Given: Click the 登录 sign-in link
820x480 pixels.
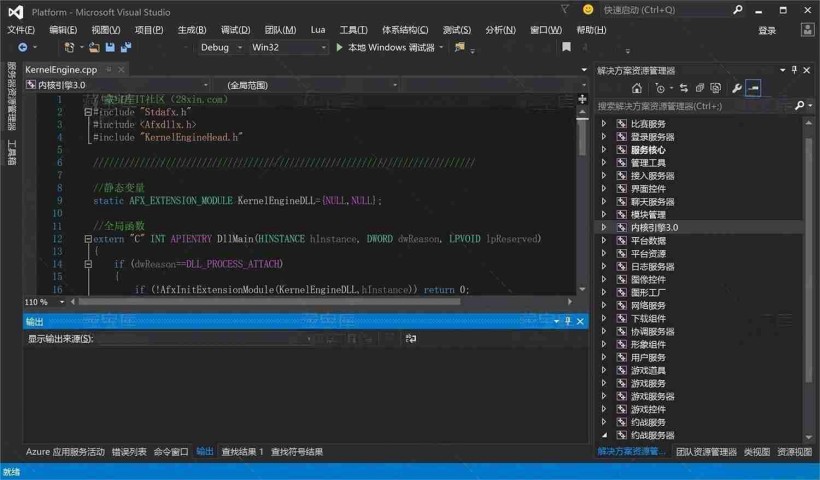Looking at the screenshot, I should pos(767,31).
